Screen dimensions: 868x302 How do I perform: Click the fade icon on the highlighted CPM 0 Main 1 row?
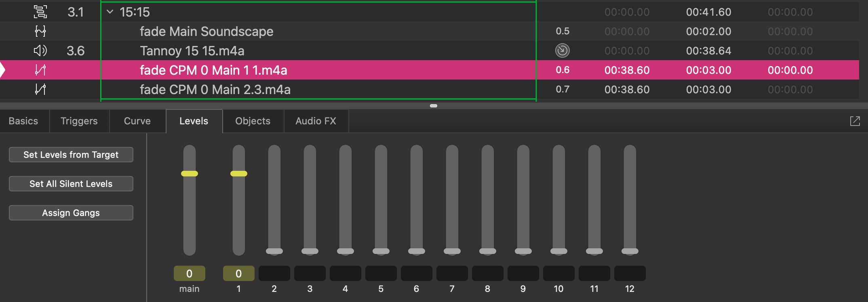(x=40, y=70)
